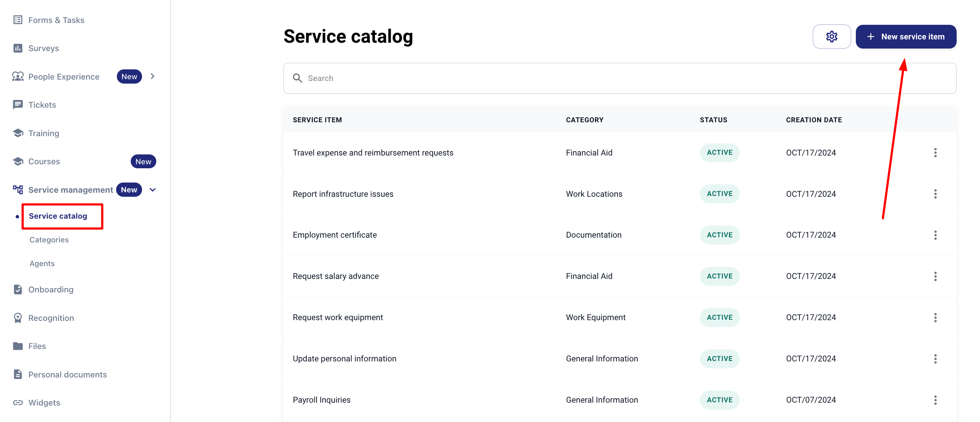Expand the People Experience submenu chevron
Screen dimensions: 980x422
pos(153,77)
